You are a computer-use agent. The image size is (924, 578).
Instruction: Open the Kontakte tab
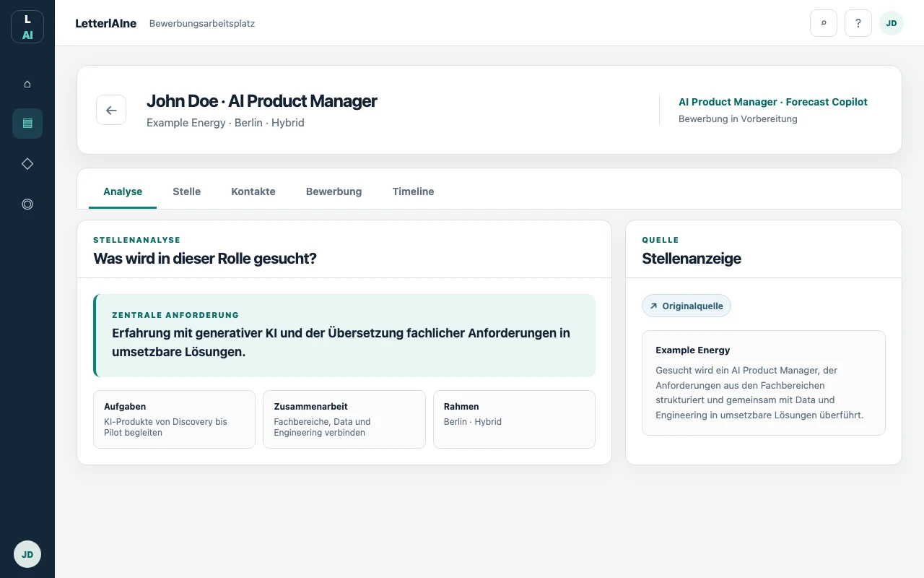253,192
